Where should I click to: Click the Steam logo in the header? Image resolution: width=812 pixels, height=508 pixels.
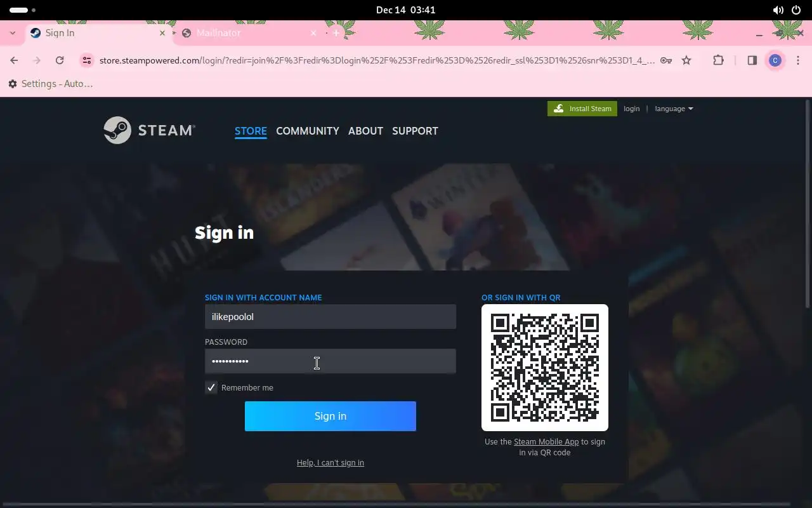pos(150,130)
